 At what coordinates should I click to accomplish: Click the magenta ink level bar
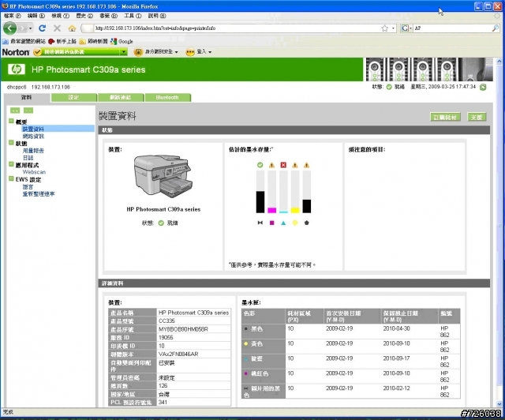[x=271, y=192]
